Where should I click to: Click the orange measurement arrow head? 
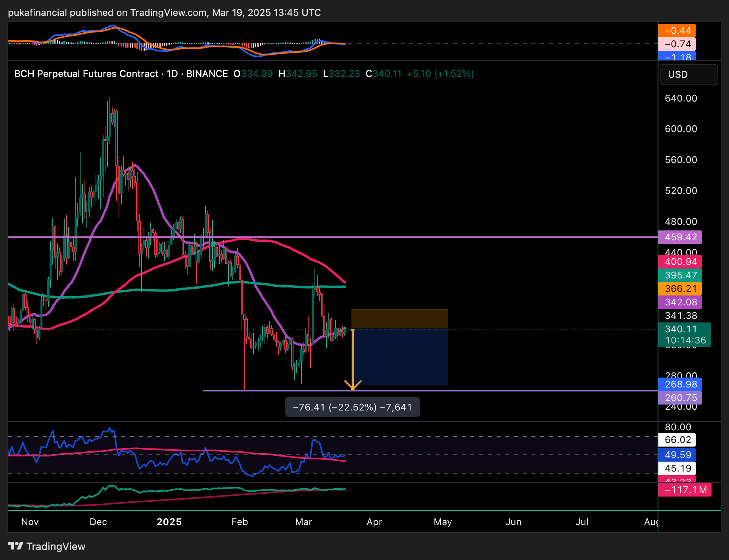coord(353,385)
